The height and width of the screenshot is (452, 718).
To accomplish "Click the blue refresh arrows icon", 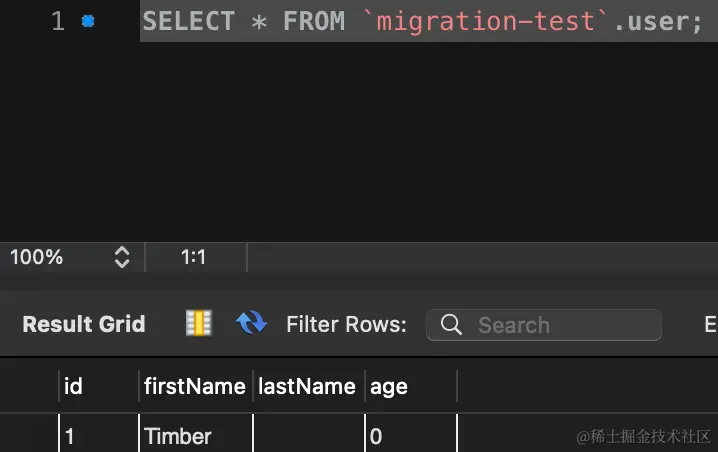I will pos(251,322).
